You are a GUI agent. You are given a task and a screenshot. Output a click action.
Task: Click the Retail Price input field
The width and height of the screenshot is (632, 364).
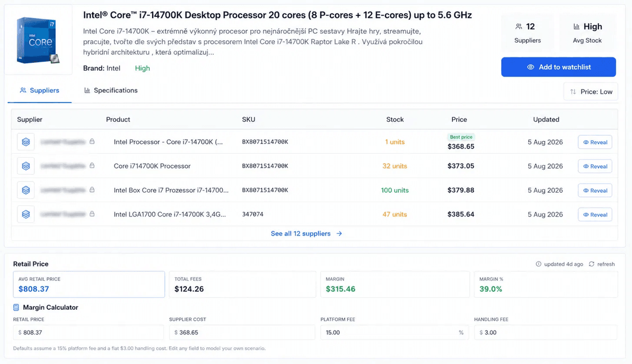click(x=88, y=332)
